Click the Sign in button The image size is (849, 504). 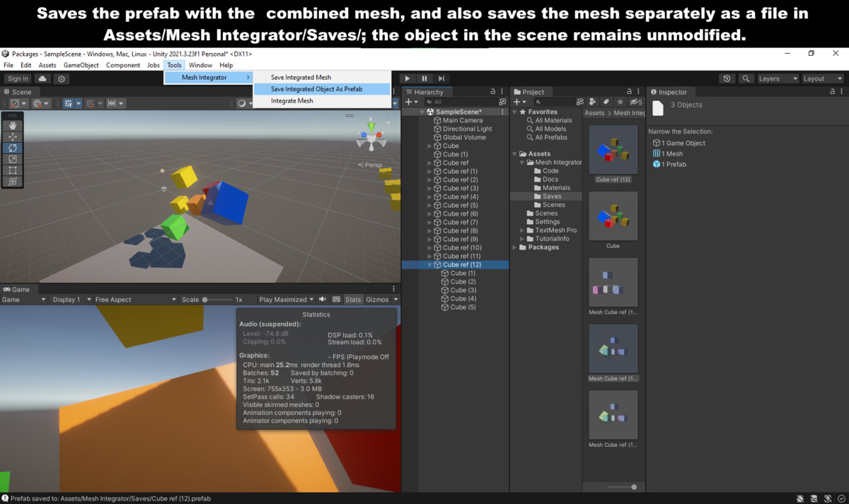coord(18,78)
